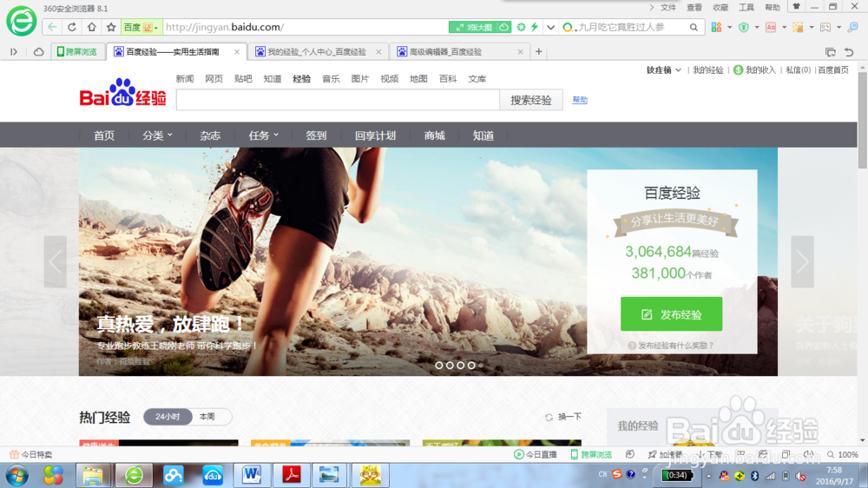Click the muted volume icon in the system tray
This screenshot has width=868, height=488.
click(800, 476)
